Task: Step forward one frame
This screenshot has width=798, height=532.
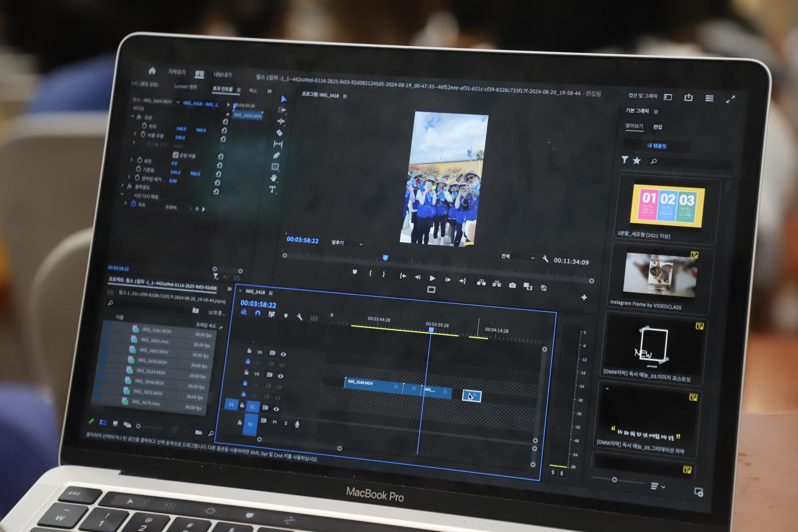Action: [x=448, y=279]
